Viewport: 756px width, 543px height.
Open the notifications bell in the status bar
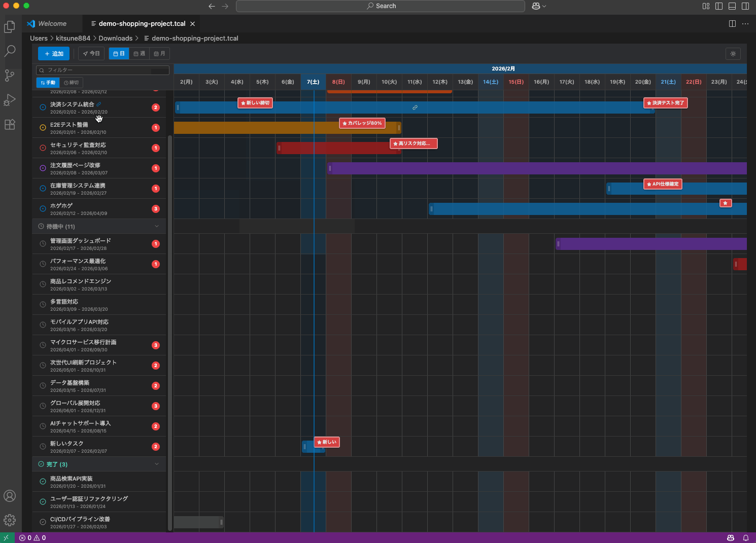pos(746,538)
